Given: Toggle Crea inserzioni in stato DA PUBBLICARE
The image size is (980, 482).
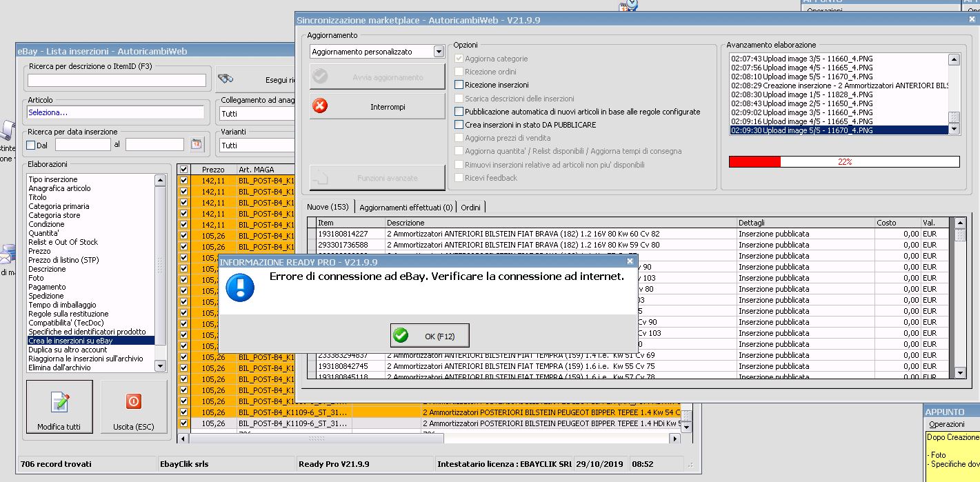Looking at the screenshot, I should (x=459, y=125).
